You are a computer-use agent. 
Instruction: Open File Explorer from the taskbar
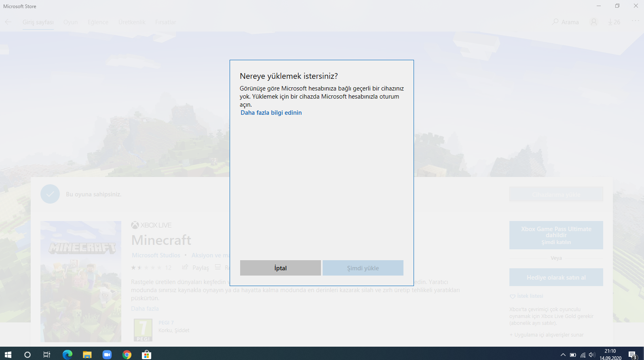pos(87,354)
